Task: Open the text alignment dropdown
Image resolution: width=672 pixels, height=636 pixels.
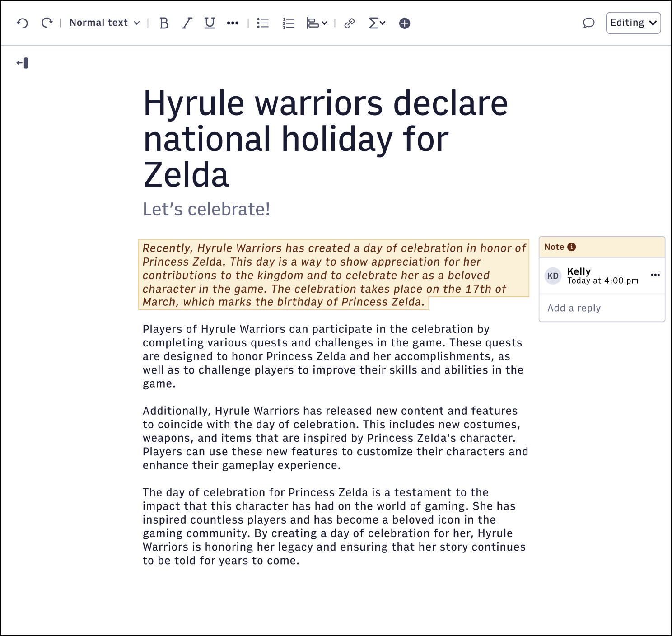Action: 317,23
